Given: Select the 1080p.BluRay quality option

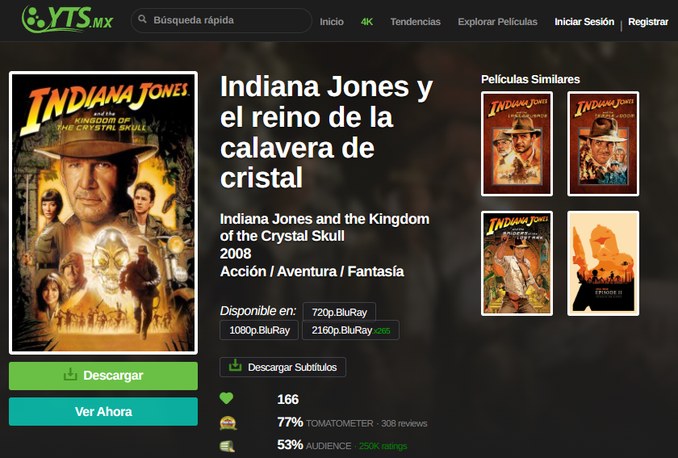Looking at the screenshot, I should click(x=259, y=330).
